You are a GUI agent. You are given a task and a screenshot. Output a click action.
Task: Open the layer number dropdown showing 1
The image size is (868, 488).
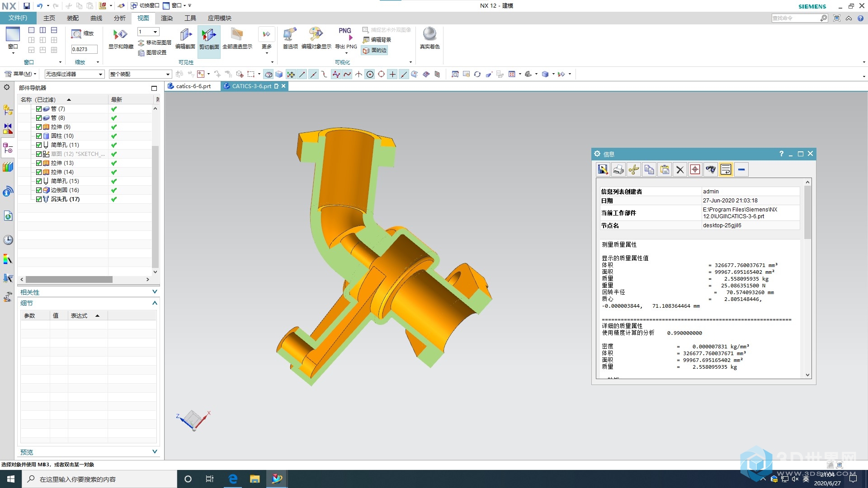click(x=148, y=32)
